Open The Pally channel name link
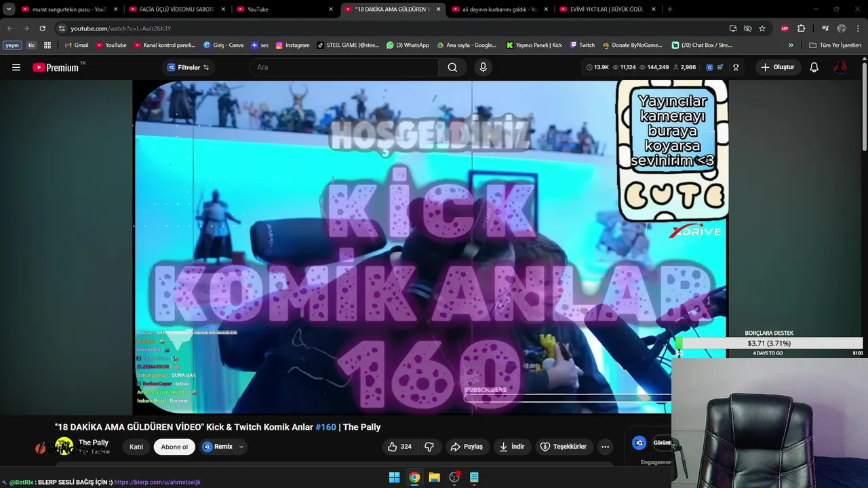868x488 pixels. point(94,443)
